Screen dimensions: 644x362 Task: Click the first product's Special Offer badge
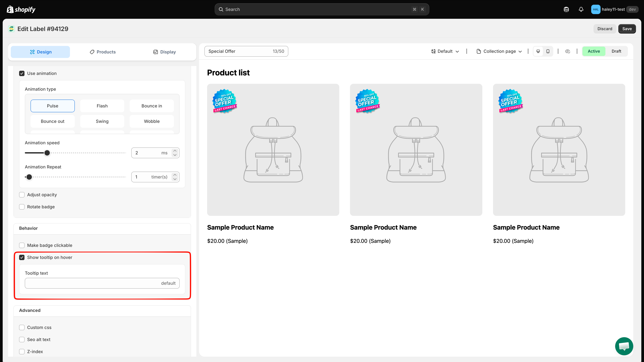pyautogui.click(x=225, y=101)
